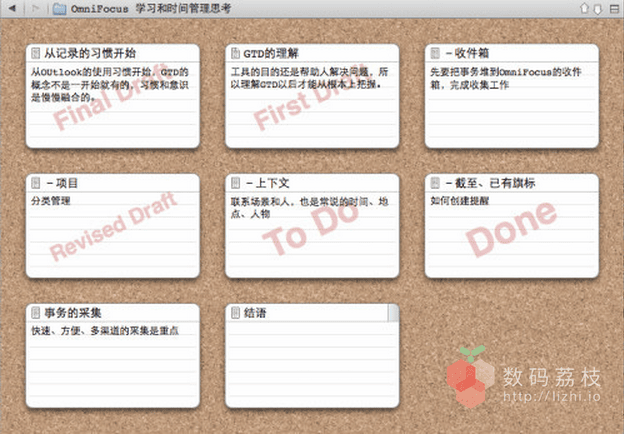Click the grey handle on 结语 card edge
This screenshot has width=624, height=434.
coord(393,313)
